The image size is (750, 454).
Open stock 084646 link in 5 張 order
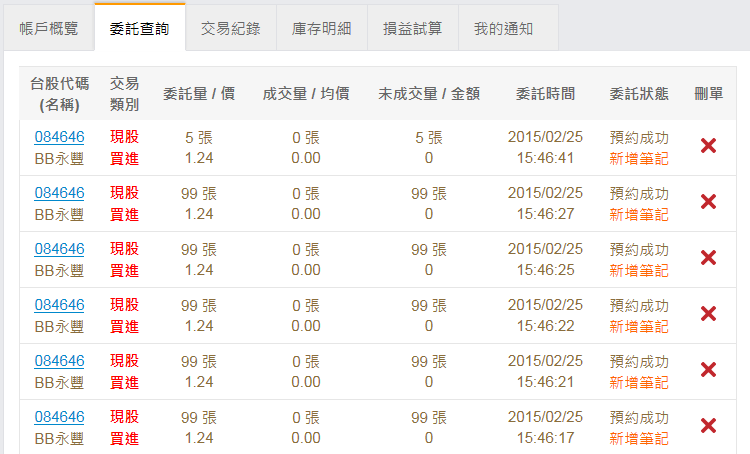coord(59,137)
